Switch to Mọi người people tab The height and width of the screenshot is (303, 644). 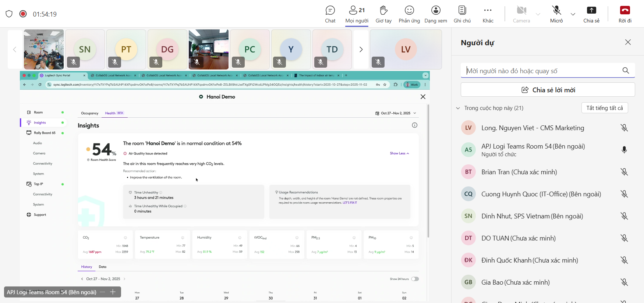357,14
